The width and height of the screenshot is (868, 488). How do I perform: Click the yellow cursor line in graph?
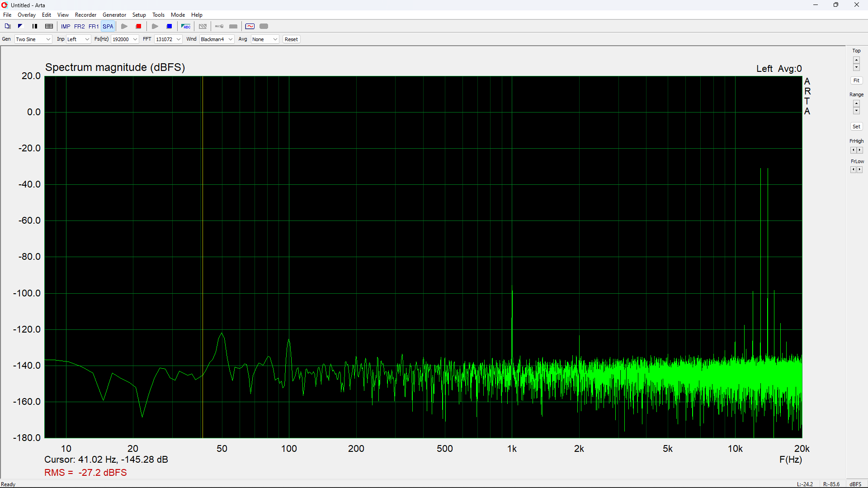coord(203,257)
